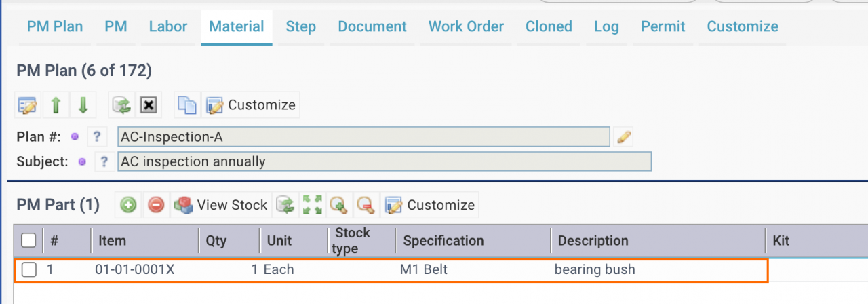868x304 pixels.
Task: Switch to the Work Order tab
Action: point(466,26)
